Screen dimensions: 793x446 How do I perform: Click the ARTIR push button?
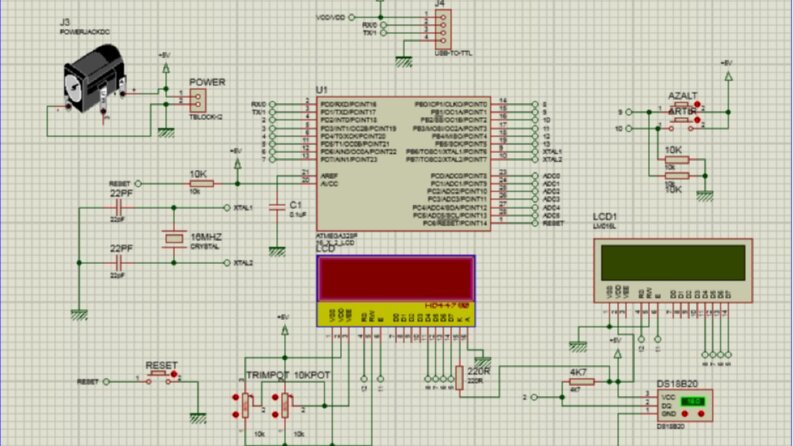(x=682, y=123)
